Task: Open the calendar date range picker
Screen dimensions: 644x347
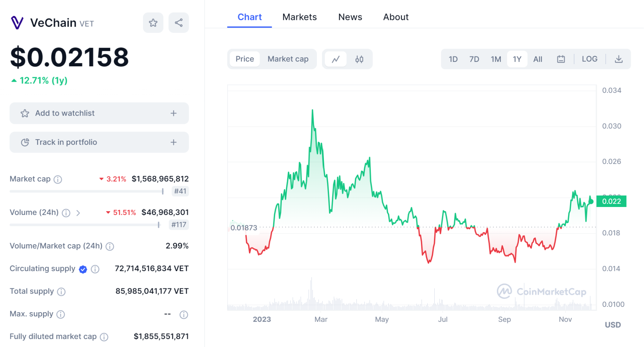Action: [561, 59]
